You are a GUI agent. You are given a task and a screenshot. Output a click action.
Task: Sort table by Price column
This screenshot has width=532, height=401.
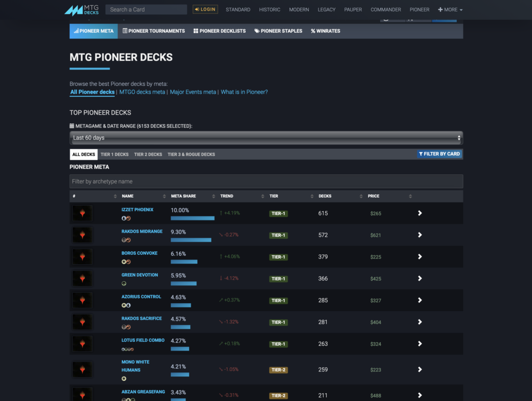point(390,196)
